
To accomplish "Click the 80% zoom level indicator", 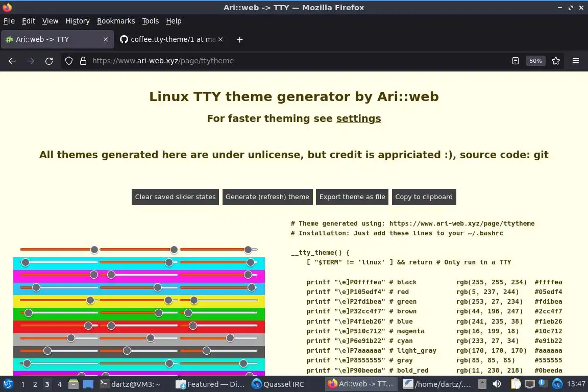I will pos(535,61).
